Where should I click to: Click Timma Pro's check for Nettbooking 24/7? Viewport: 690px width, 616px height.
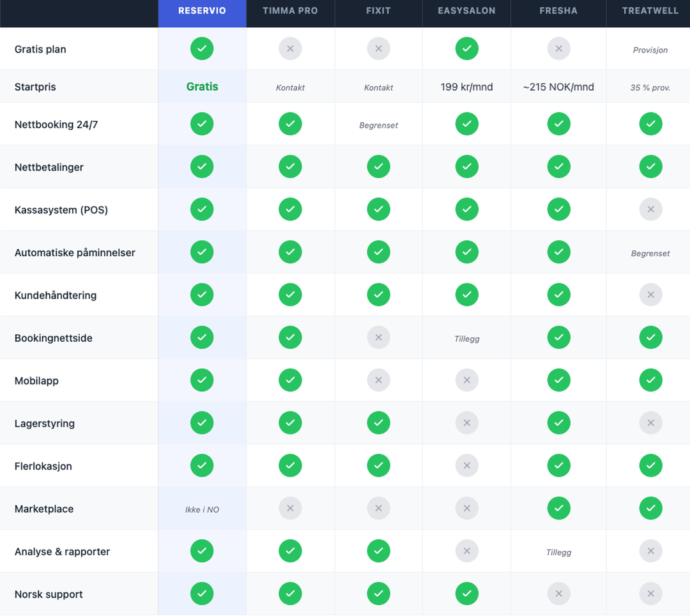[290, 123]
